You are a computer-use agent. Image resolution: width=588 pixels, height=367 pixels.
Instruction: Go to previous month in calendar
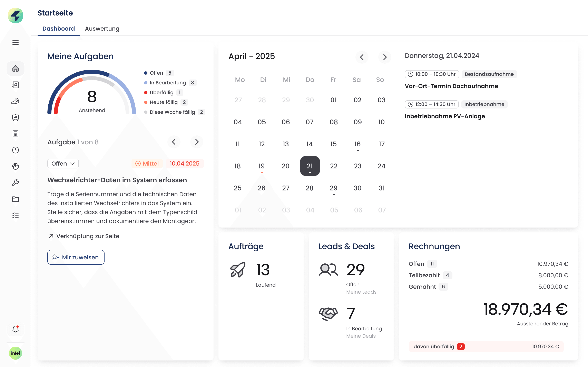[x=362, y=57]
